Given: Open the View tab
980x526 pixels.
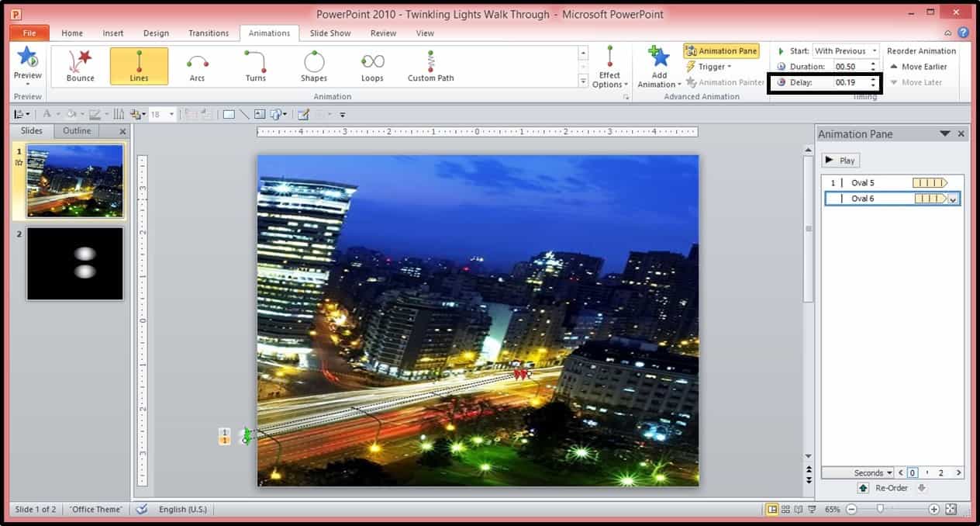Looking at the screenshot, I should point(425,33).
